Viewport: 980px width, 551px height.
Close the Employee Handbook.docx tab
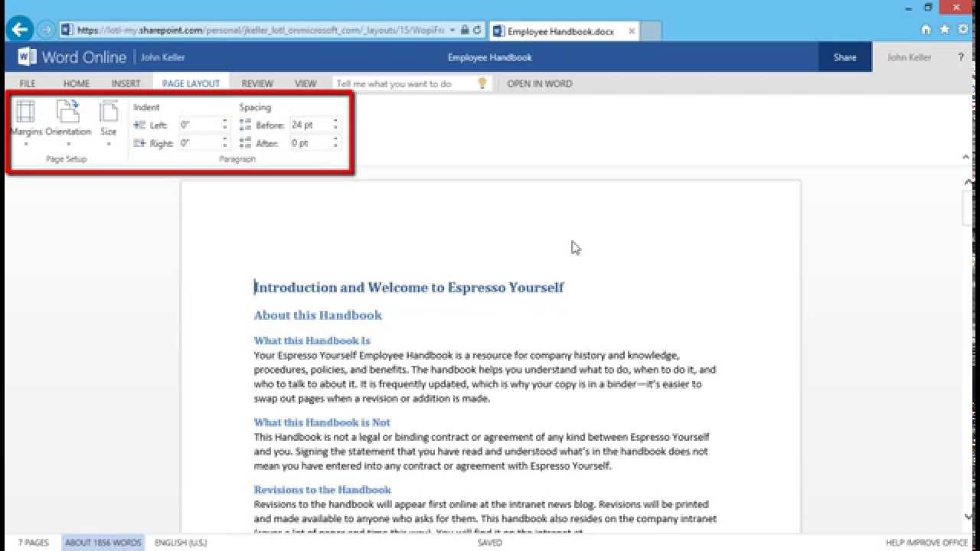click(632, 31)
